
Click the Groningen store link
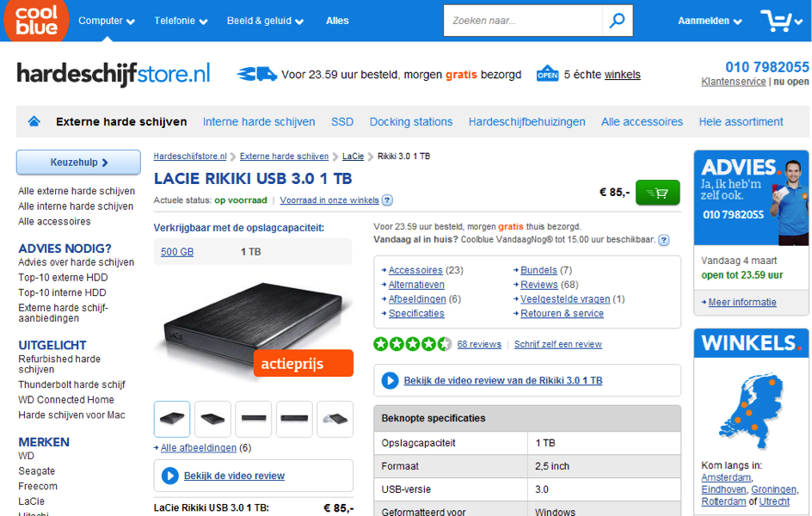[x=773, y=489]
